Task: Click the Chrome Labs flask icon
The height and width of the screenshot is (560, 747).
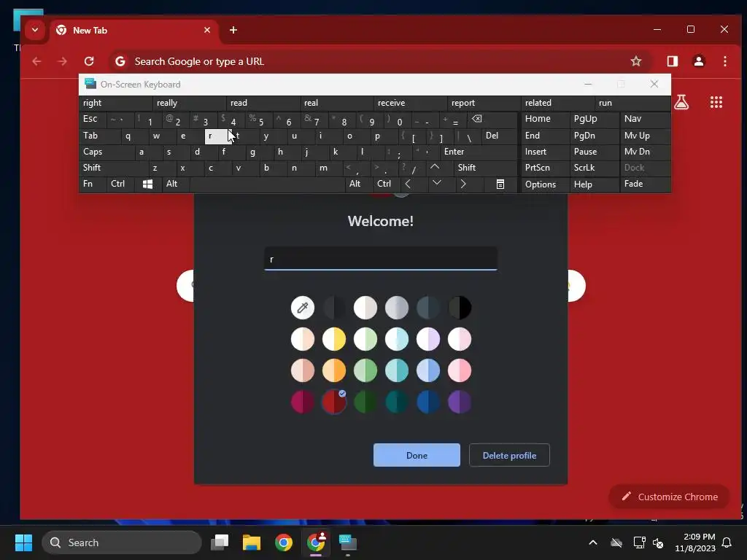Action: click(681, 102)
